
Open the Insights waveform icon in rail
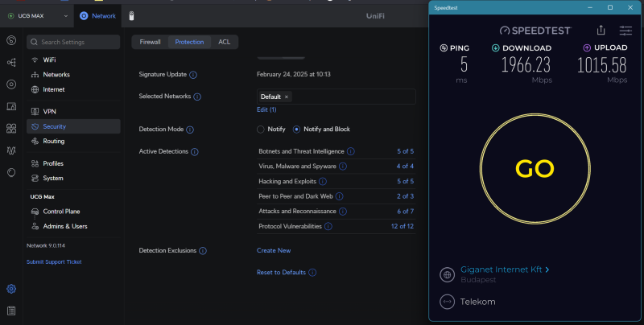(x=11, y=150)
